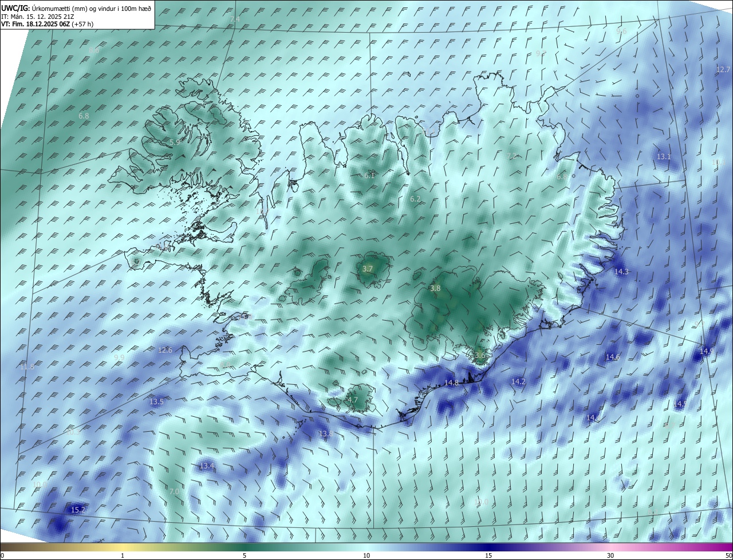The image size is (733, 560).
Task: Click the 15.2 value label on map
Action: point(78,509)
